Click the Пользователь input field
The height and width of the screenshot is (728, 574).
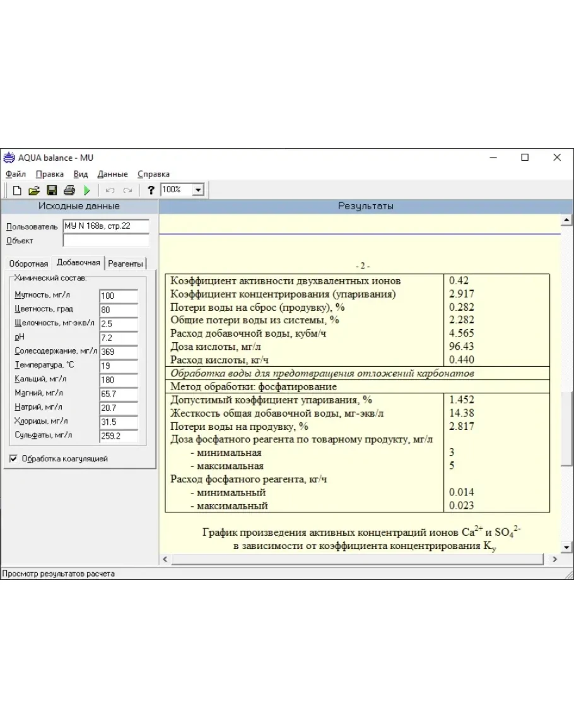105,226
